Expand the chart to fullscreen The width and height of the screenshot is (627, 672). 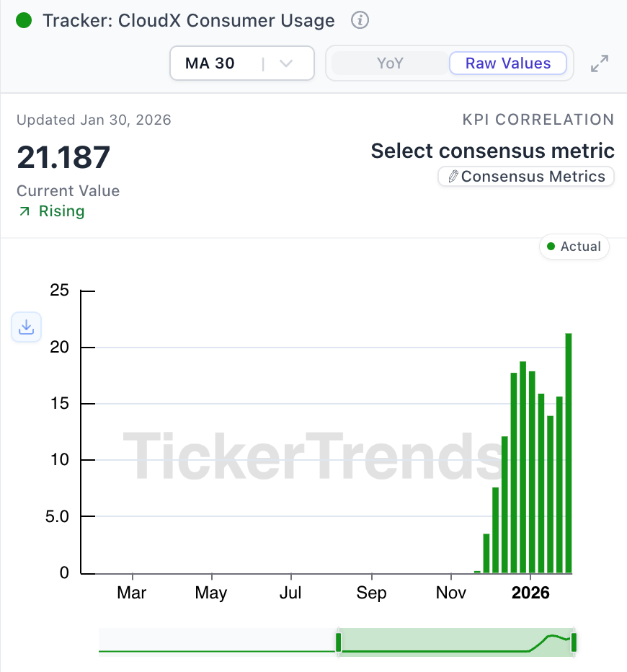coord(599,63)
